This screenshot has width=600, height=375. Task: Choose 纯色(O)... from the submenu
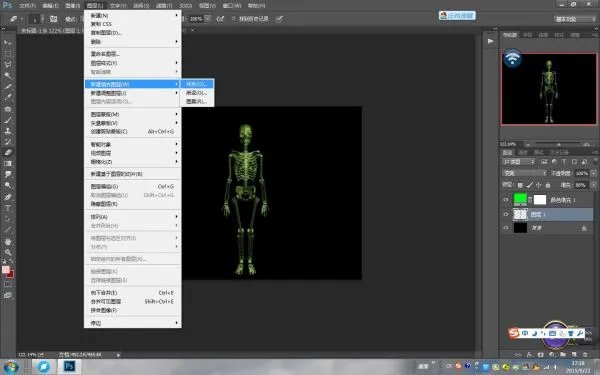[x=197, y=84]
